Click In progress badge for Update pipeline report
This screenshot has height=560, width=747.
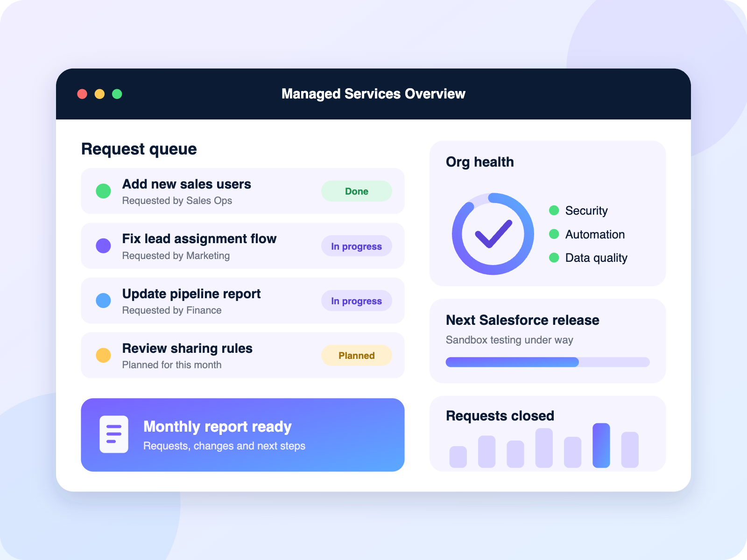click(357, 301)
